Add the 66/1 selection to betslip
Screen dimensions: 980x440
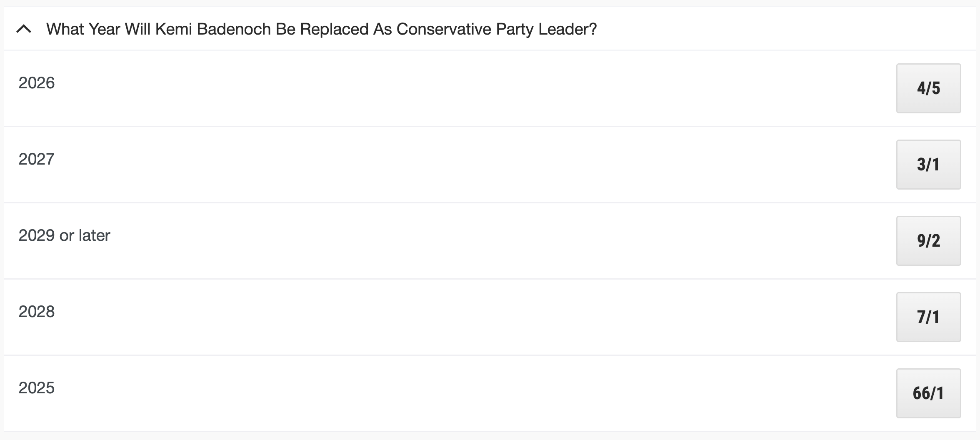928,393
